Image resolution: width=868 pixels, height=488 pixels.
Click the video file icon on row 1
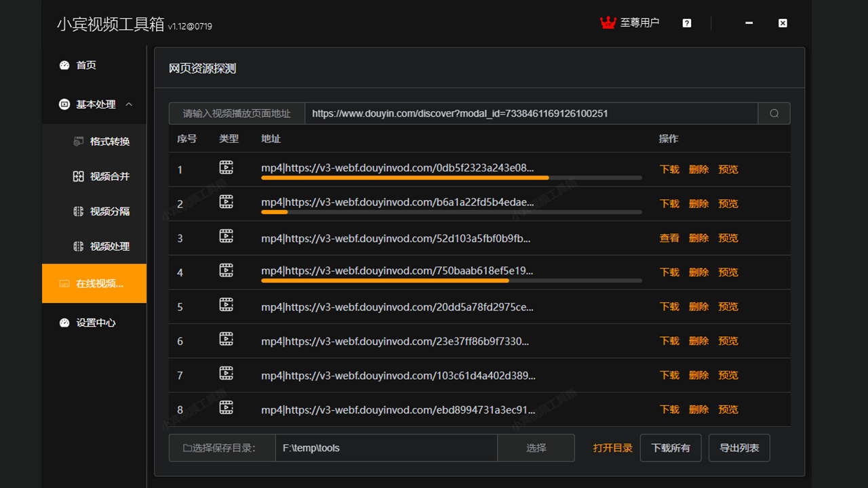[x=226, y=166]
